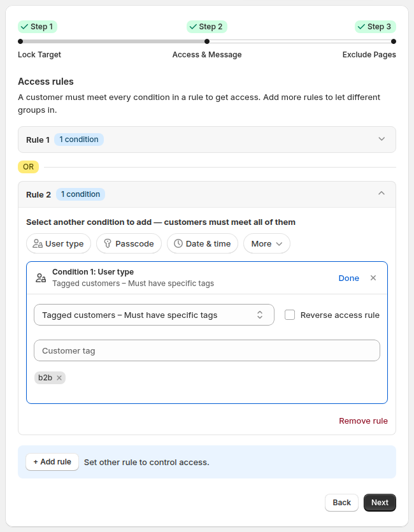The height and width of the screenshot is (532, 414).
Task: Click the 'Access rules' heading
Action: [x=46, y=82]
